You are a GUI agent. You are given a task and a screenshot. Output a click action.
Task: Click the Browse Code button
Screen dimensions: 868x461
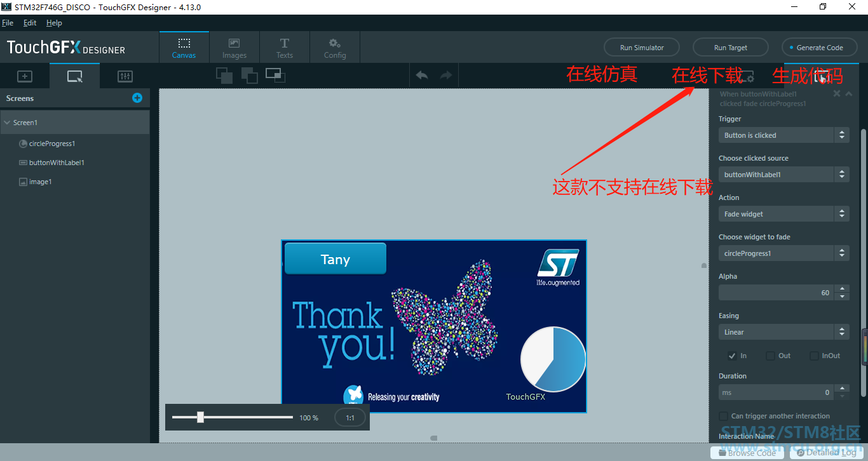(x=747, y=453)
